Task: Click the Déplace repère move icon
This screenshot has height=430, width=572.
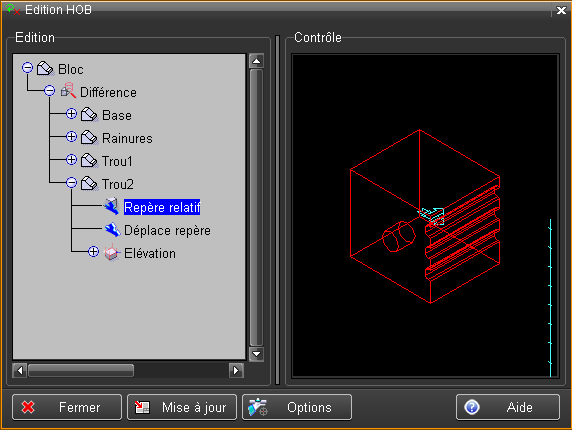Action: (112, 230)
